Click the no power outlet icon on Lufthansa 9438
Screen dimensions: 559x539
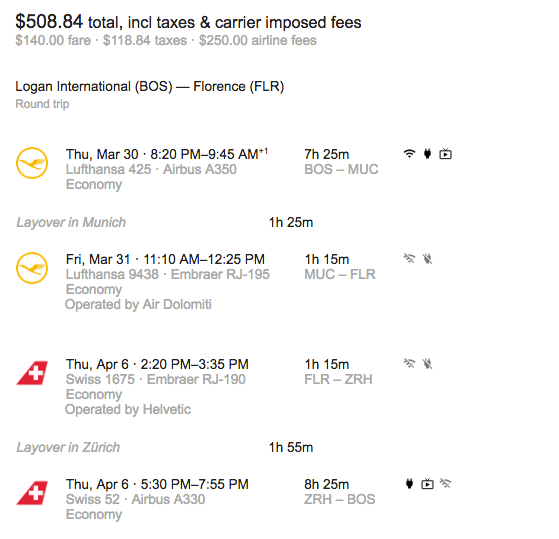click(427, 258)
